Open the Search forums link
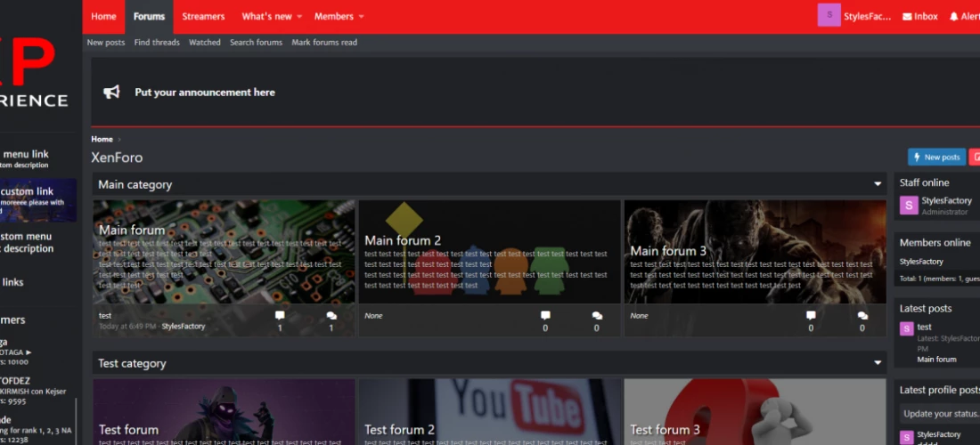The width and height of the screenshot is (980, 445). tap(256, 43)
